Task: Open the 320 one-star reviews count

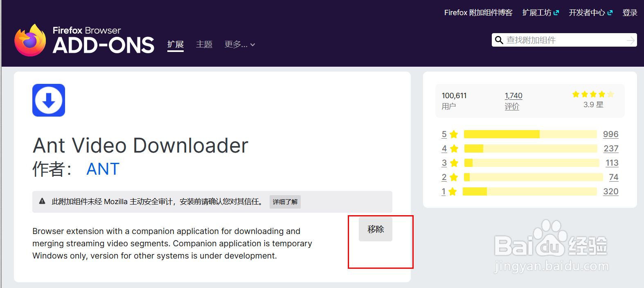Action: pos(611,191)
